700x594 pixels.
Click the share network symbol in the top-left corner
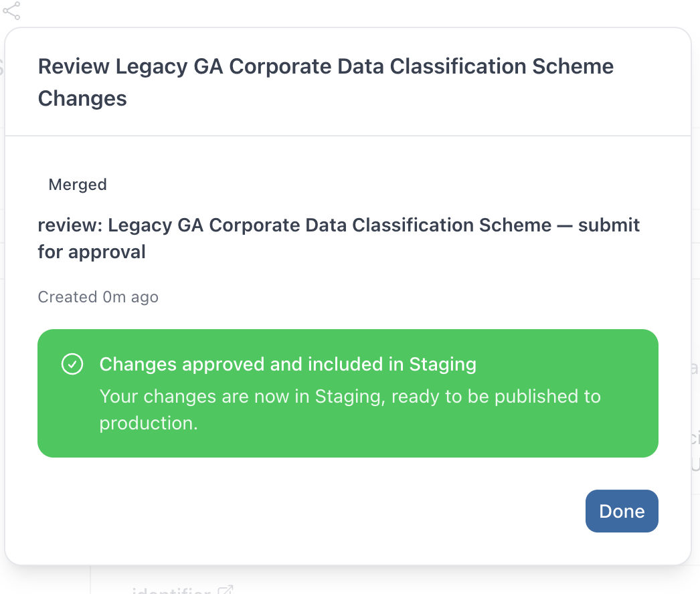(x=13, y=11)
